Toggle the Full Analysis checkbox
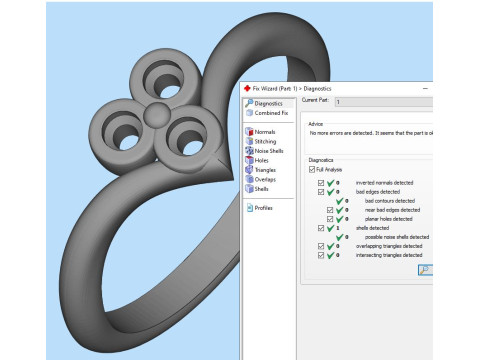The image size is (480, 360). click(312, 169)
